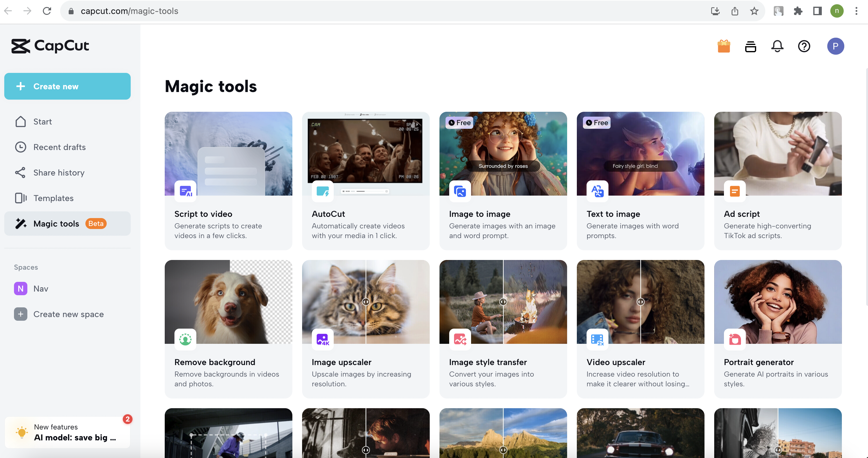This screenshot has width=868, height=458.
Task: Open the notifications bell
Action: 777,46
